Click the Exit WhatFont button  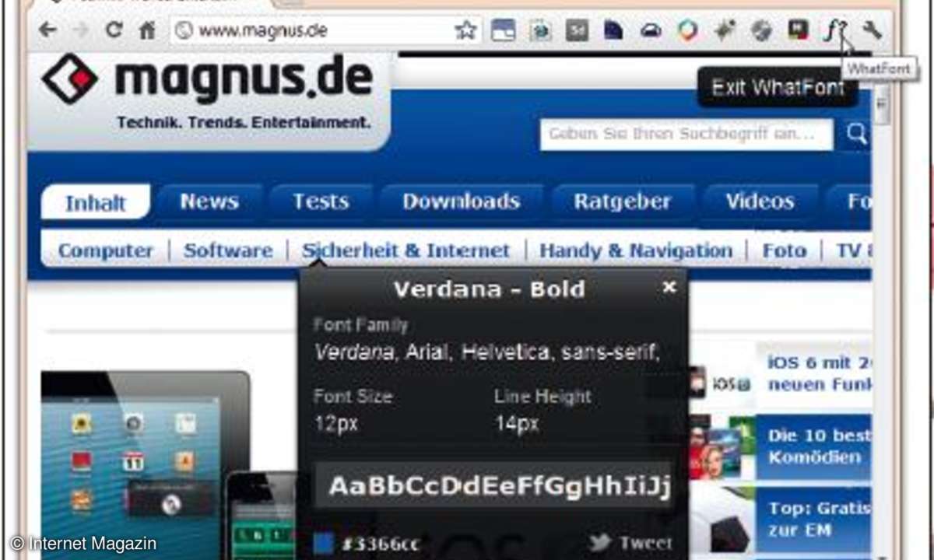[x=778, y=87]
